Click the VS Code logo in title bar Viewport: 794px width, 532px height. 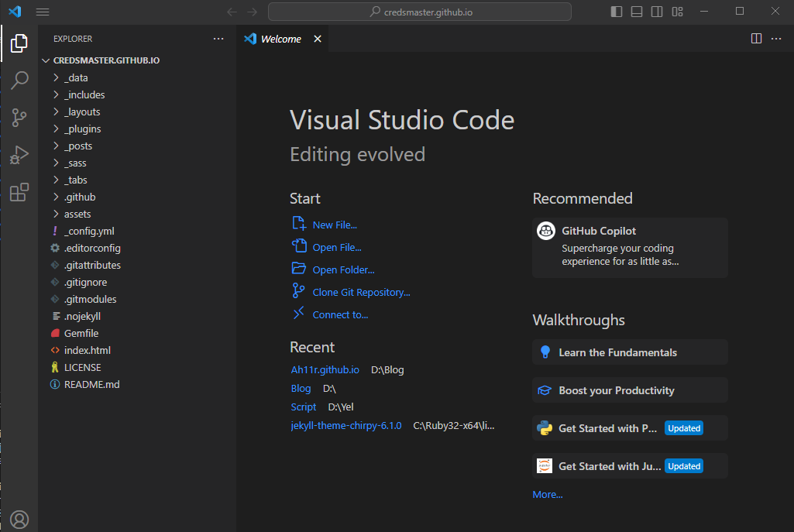(15, 11)
